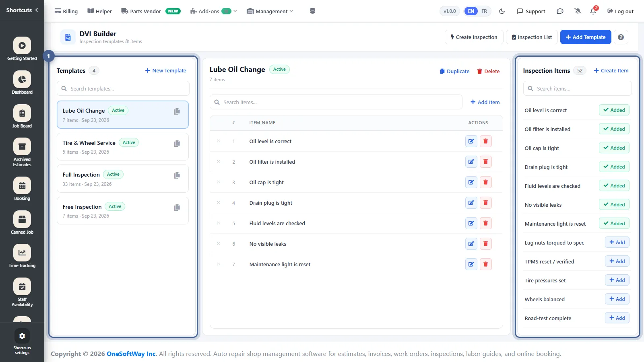Open Staff Availability sidebar icon

pos(22,286)
